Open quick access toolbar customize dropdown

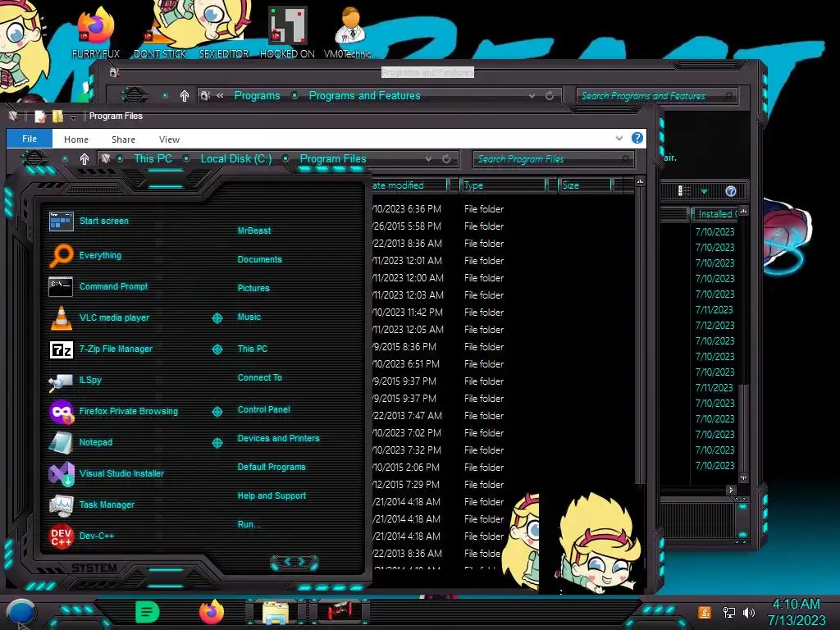click(73, 116)
